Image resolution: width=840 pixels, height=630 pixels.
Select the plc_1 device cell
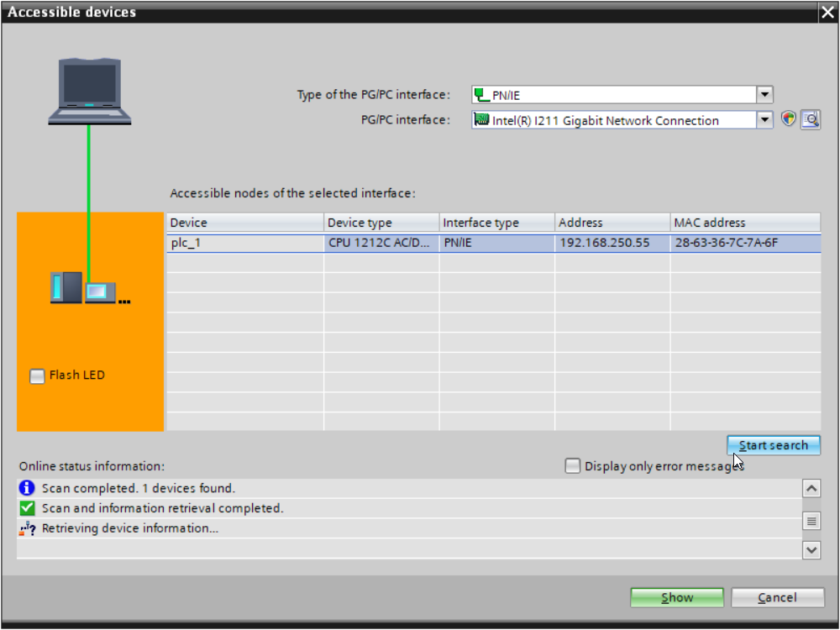[245, 243]
